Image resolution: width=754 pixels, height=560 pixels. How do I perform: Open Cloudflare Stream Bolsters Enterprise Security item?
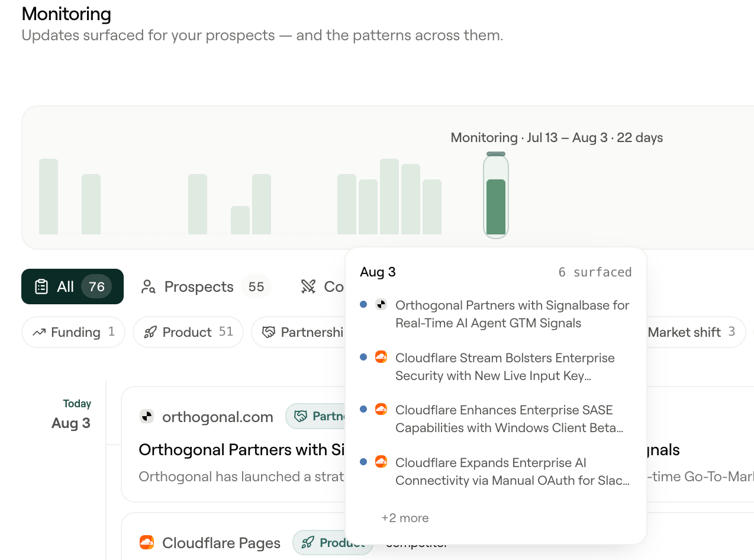tap(496, 366)
